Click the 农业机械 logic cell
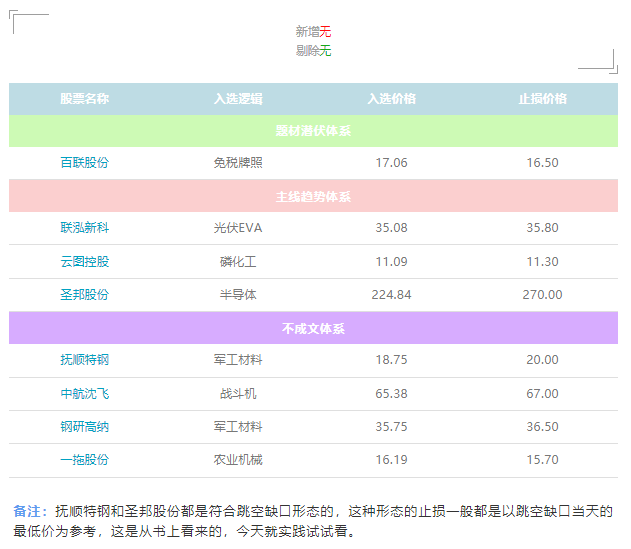Image resolution: width=631 pixels, height=549 pixels. point(238,459)
